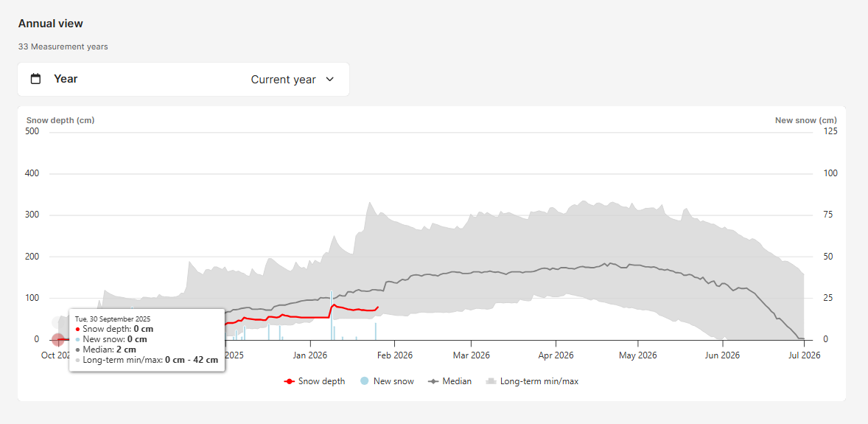
Task: Click the calendar icon beside Year
Action: (35, 79)
